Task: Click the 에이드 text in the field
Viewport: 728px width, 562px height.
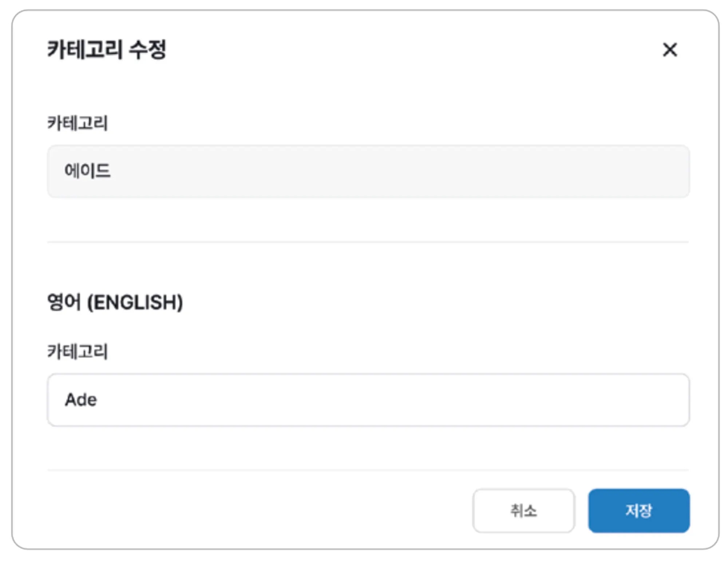Action: point(87,171)
